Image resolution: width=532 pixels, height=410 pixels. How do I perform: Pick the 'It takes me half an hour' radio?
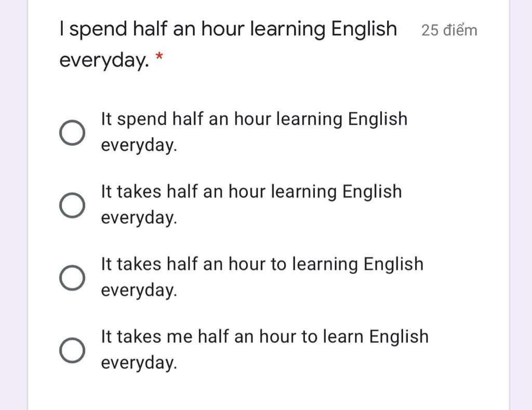72,351
